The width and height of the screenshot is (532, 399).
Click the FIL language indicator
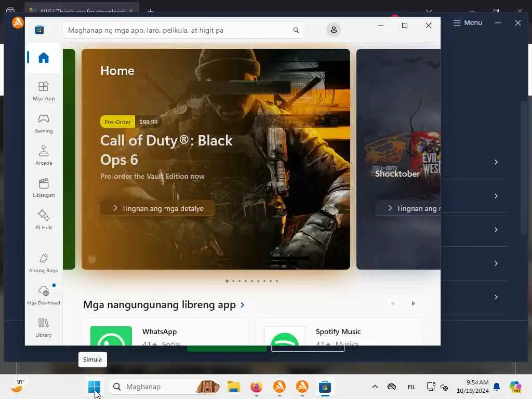(411, 387)
